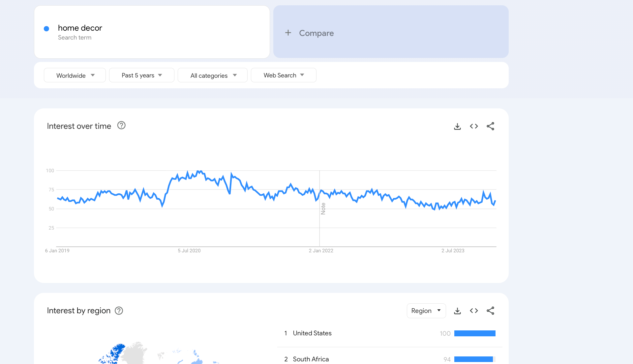Viewport: 633px width, 364px height.
Task: Click the home decor search term
Action: click(80, 28)
